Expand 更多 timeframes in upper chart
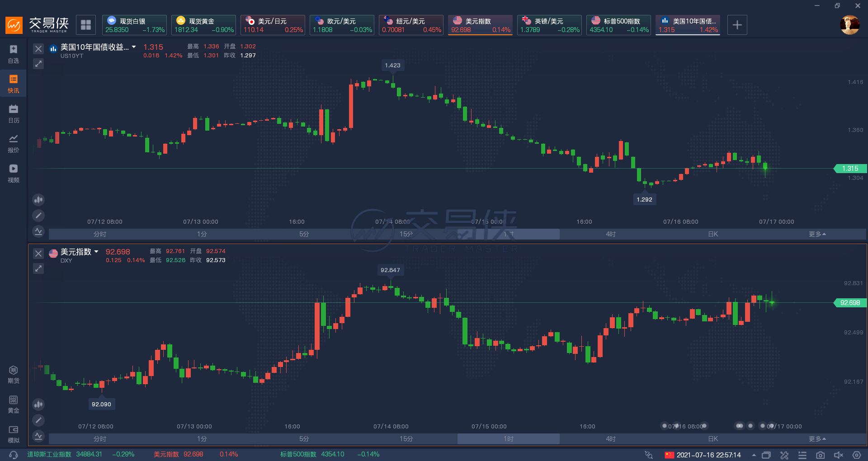 [x=817, y=234]
